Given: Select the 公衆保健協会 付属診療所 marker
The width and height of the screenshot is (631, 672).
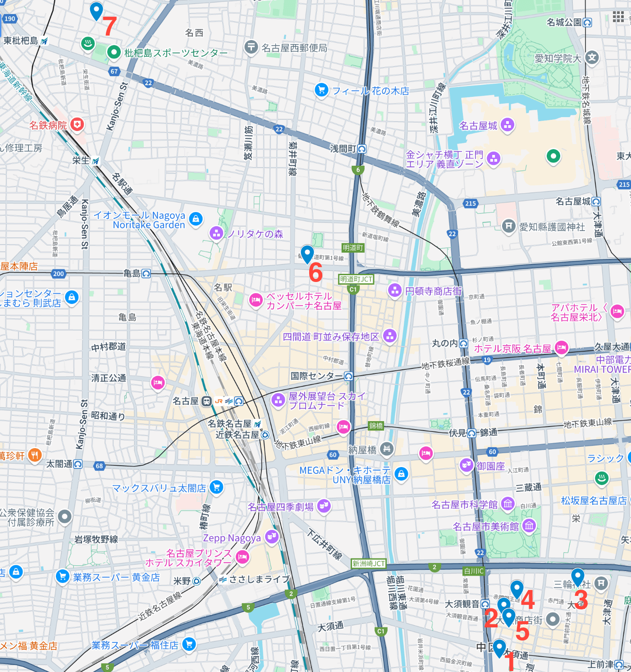Looking at the screenshot, I should [x=65, y=517].
